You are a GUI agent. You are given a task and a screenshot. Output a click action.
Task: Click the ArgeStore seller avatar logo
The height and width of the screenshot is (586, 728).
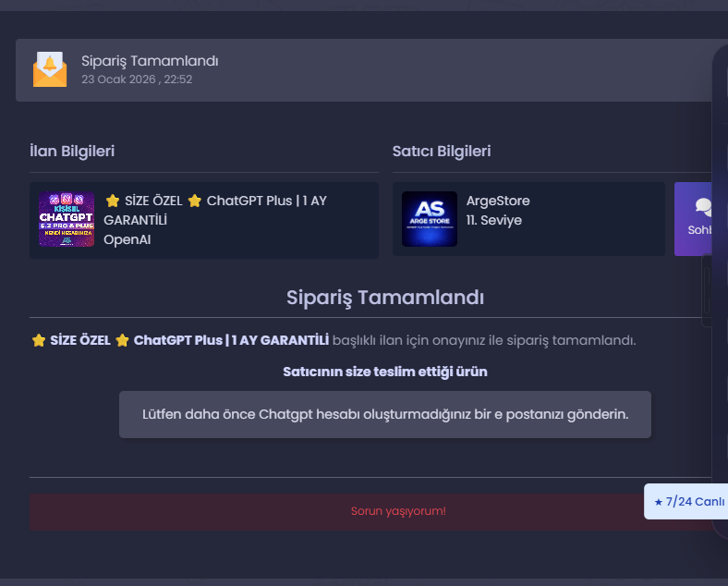[x=430, y=219]
